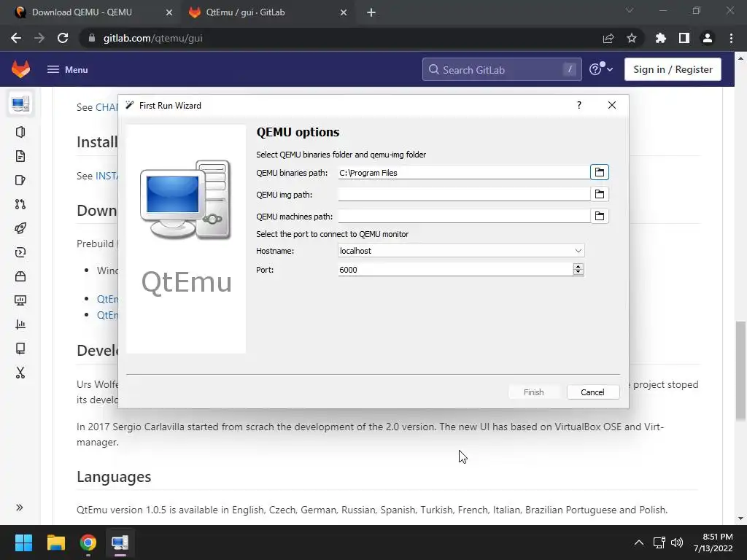Open Chrome extensions puzzle icon
747x560 pixels.
tap(661, 38)
